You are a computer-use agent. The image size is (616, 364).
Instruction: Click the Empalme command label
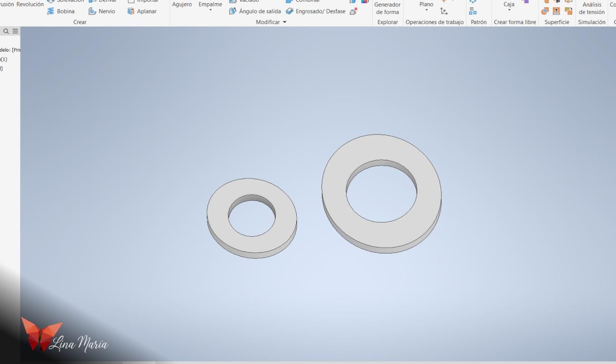210,4
